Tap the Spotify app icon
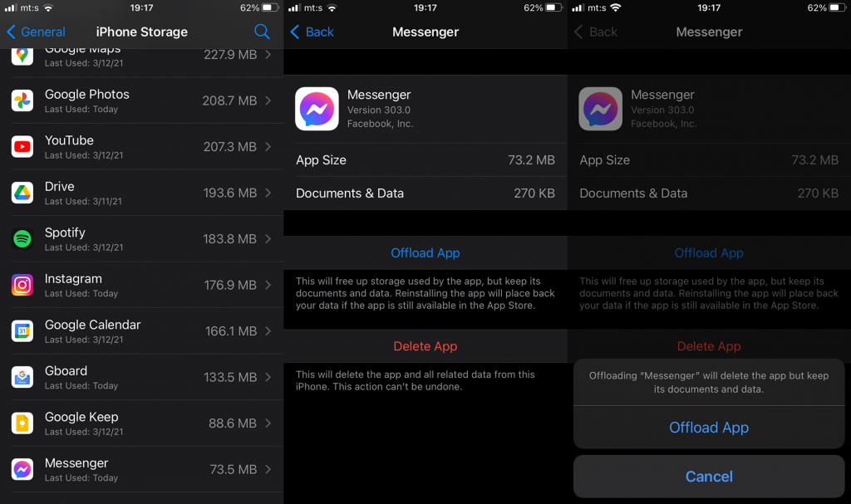851x504 pixels. click(x=22, y=239)
